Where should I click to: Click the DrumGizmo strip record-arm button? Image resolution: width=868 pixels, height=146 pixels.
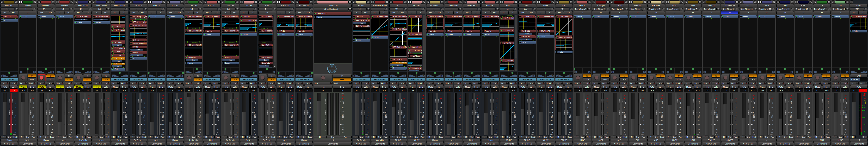coord(323,78)
